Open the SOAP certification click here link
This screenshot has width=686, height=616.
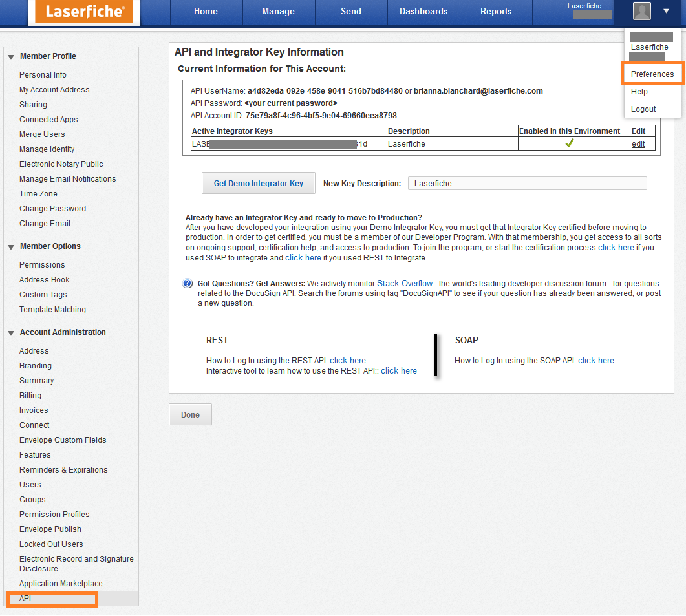616,247
